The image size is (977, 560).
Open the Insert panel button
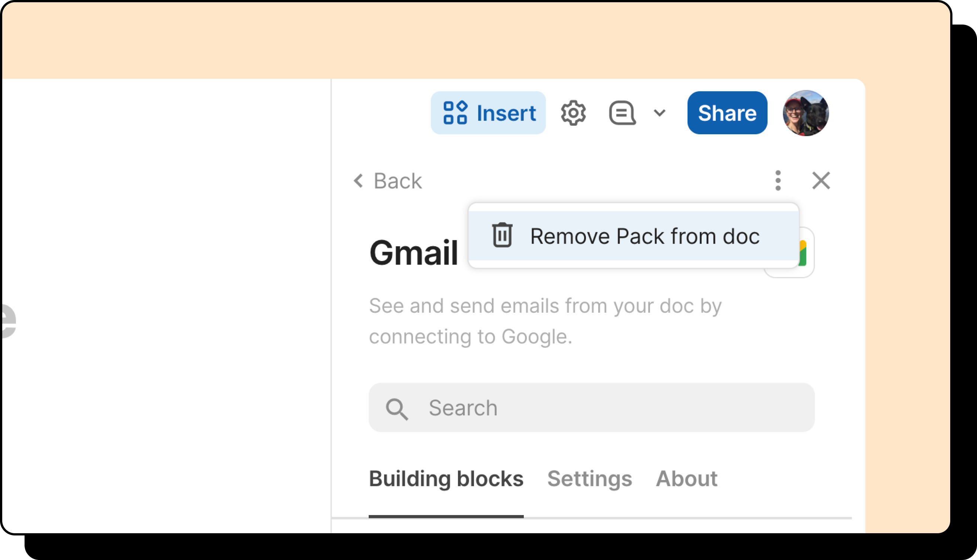(488, 113)
